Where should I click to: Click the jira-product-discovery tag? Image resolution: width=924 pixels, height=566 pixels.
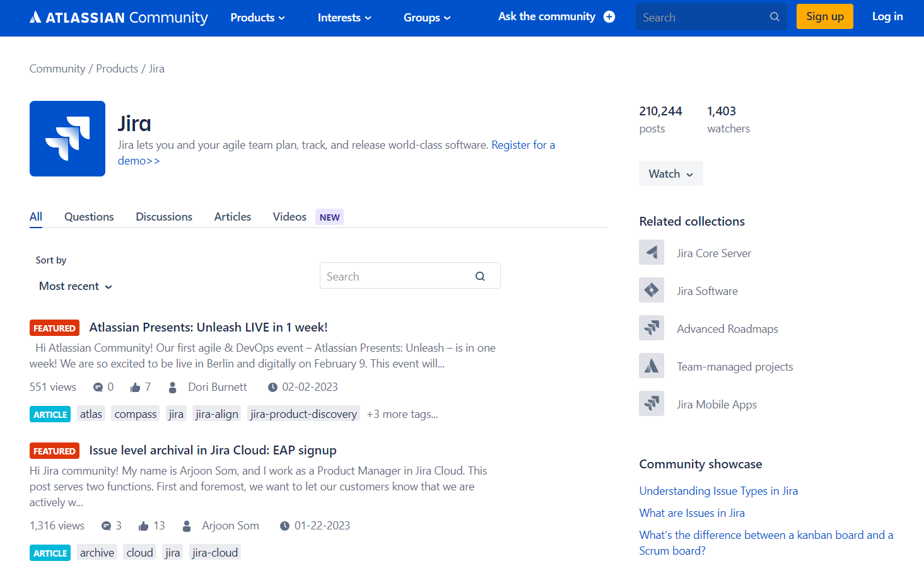pos(303,414)
